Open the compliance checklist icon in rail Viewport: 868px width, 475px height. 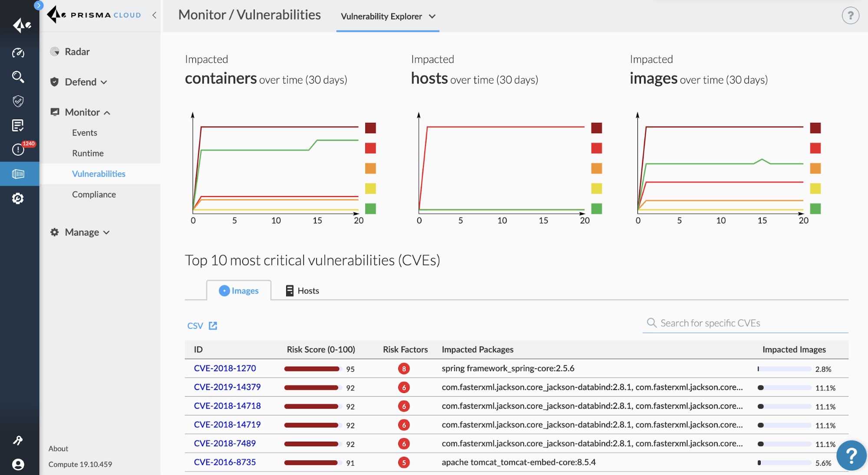click(x=18, y=125)
